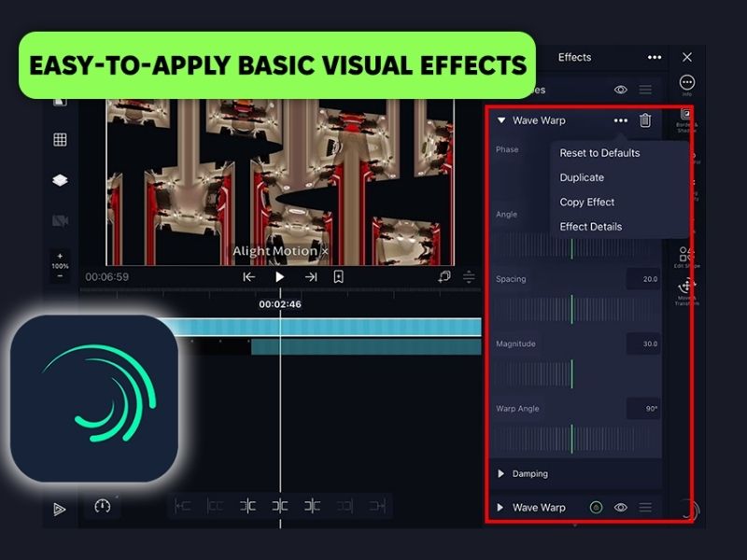The image size is (747, 560).
Task: Open Edit Shape in the right sidebar
Action: [686, 258]
